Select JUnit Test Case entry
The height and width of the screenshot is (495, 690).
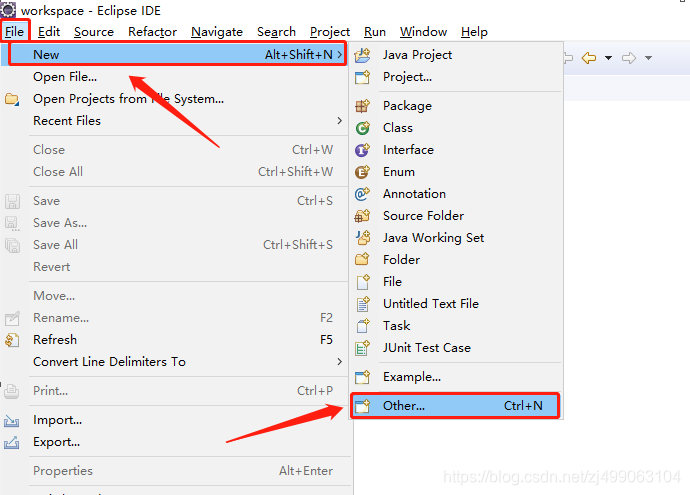[x=457, y=348]
